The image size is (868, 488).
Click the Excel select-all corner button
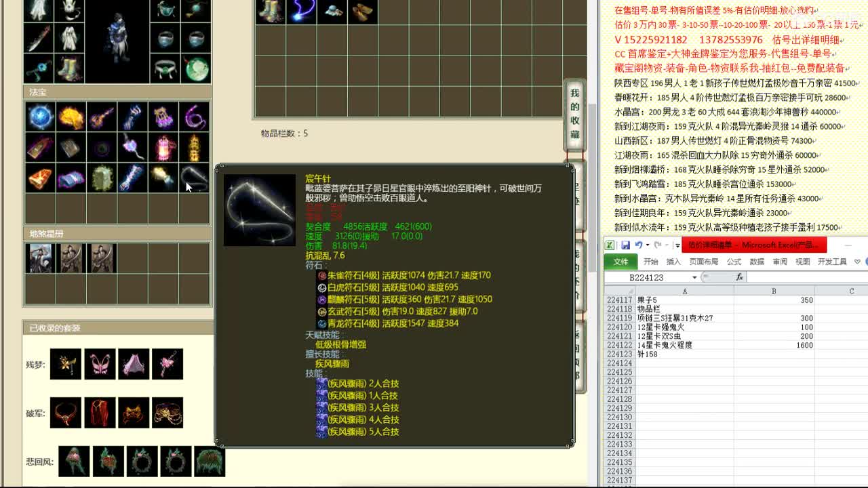tap(620, 291)
